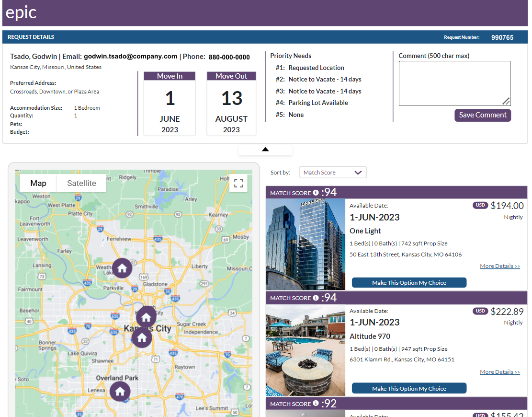Click the phone number 880-000-0000
The width and height of the screenshot is (532, 417).
[x=229, y=57]
